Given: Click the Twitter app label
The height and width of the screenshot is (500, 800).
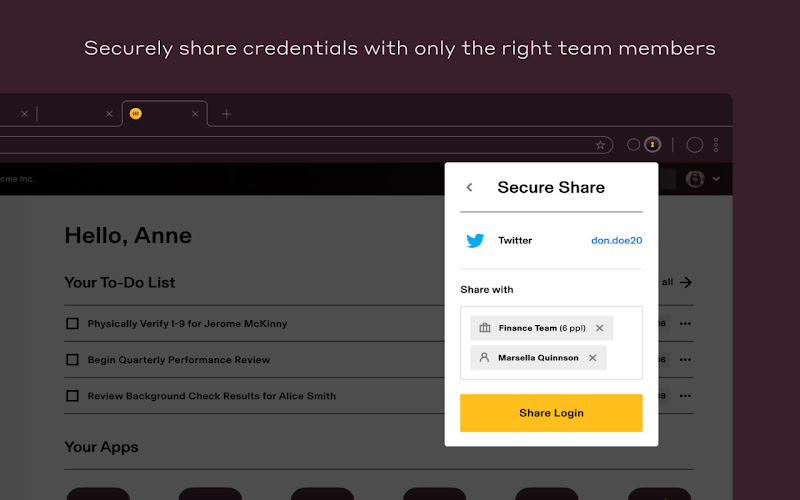Looking at the screenshot, I should pyautogui.click(x=515, y=240).
